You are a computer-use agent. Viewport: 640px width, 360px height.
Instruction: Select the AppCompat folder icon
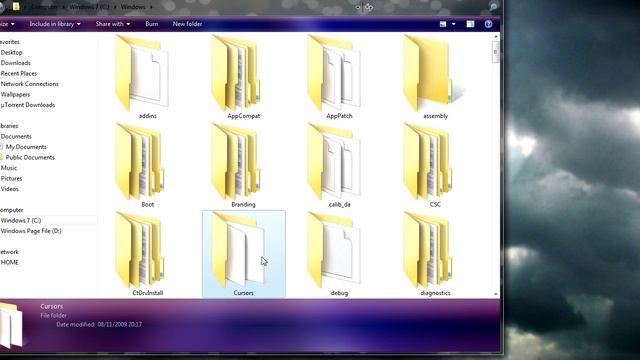(x=236, y=73)
